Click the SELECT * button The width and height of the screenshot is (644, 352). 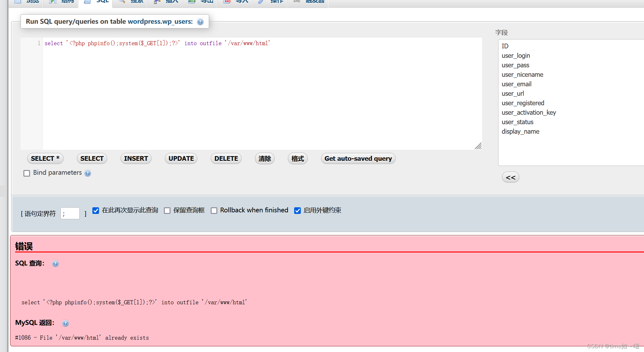(x=45, y=159)
